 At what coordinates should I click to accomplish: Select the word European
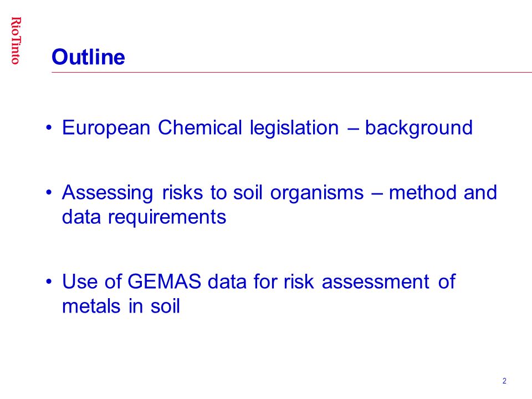(x=106, y=128)
